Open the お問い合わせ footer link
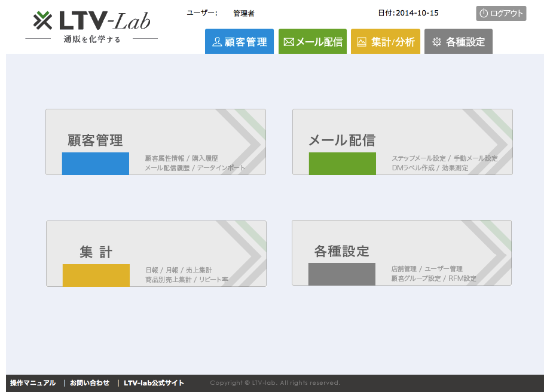 coord(90,383)
